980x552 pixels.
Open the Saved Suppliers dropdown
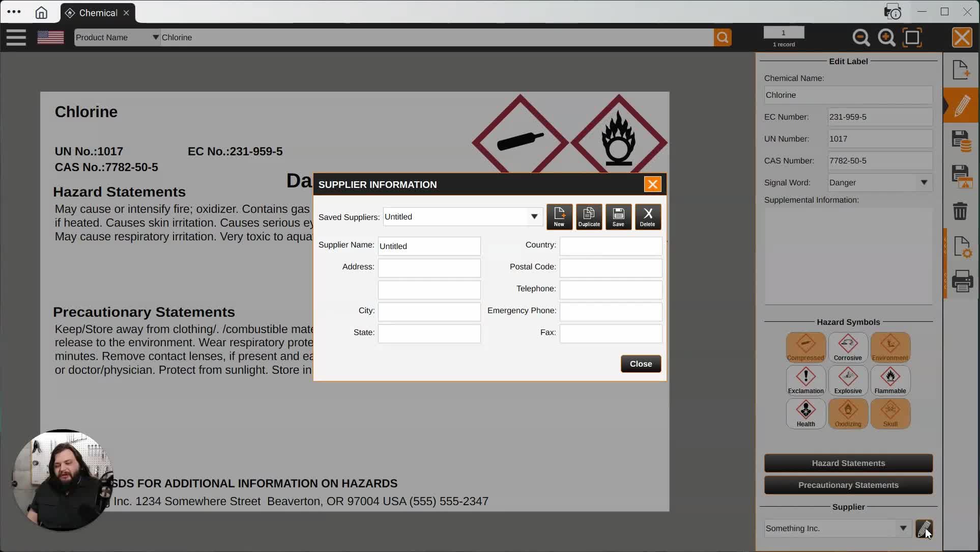pyautogui.click(x=463, y=217)
